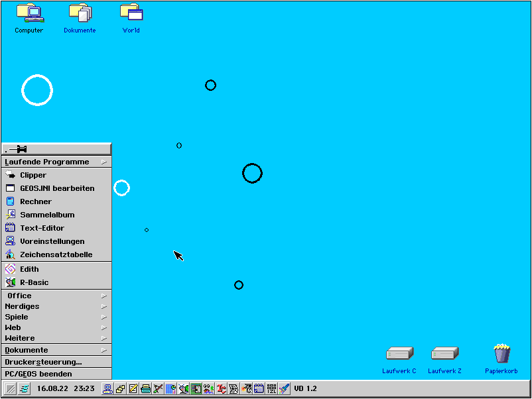
Task: Open Voreinstellungen from the menu
Action: click(56, 241)
